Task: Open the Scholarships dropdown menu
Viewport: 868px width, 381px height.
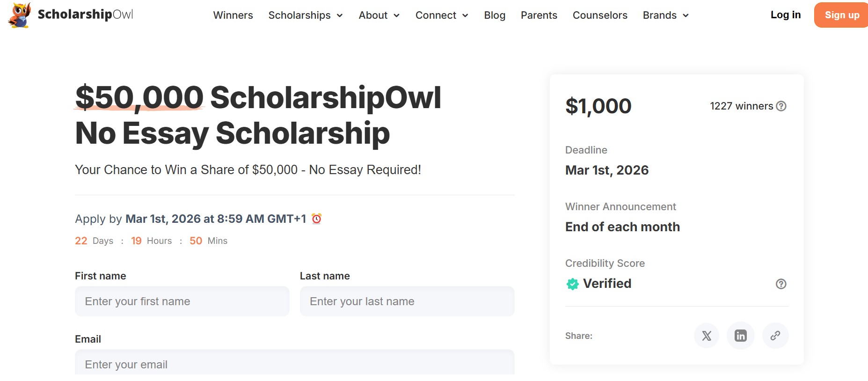Action: [305, 15]
